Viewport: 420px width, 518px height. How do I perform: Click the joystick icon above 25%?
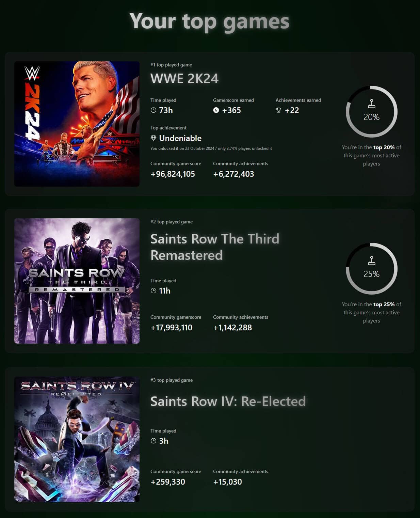click(x=372, y=261)
